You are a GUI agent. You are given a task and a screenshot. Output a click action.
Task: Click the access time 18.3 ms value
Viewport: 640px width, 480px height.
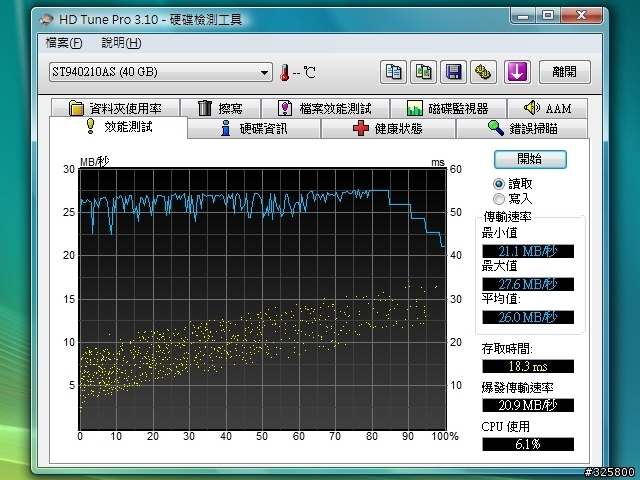pos(528,366)
